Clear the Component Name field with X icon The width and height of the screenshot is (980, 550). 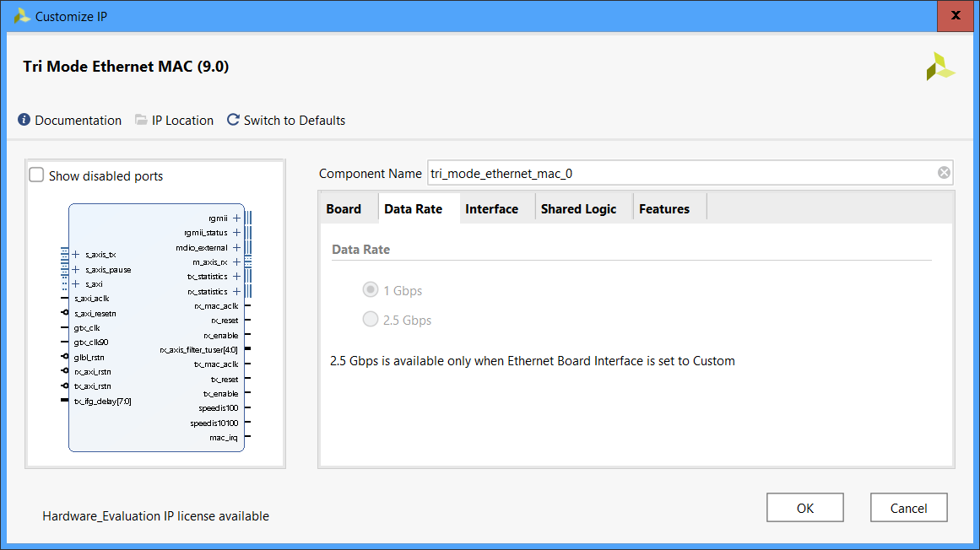(x=944, y=173)
